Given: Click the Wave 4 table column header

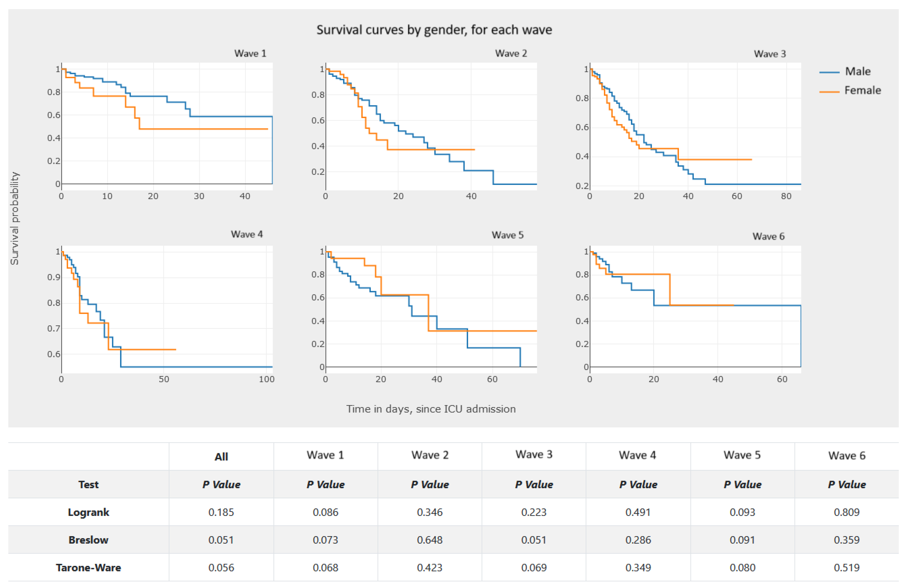Looking at the screenshot, I should click(x=638, y=455).
